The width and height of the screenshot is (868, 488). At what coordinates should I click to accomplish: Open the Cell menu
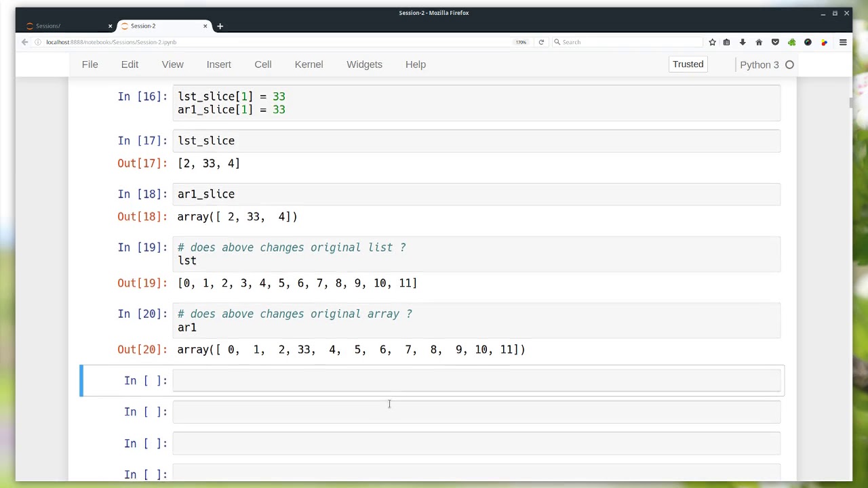263,64
